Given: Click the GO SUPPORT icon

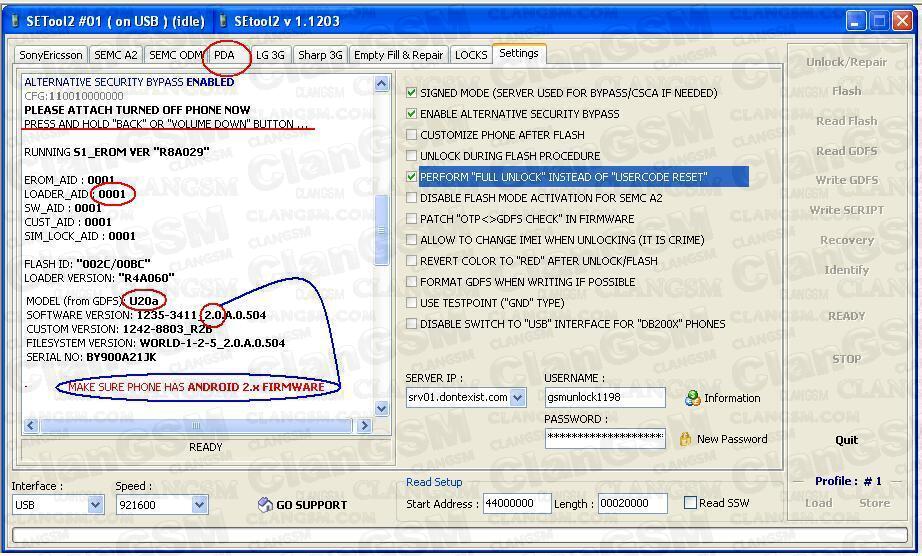Looking at the screenshot, I should 265,505.
